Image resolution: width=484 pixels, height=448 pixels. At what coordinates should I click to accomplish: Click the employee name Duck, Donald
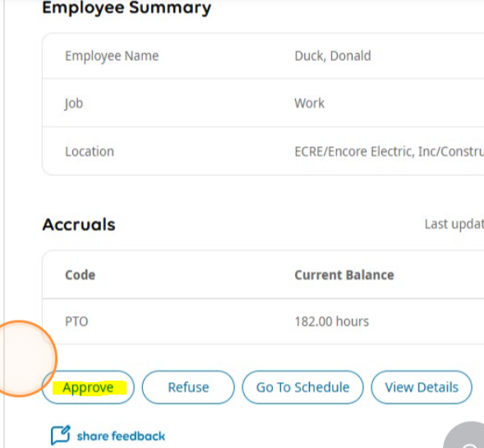333,56
